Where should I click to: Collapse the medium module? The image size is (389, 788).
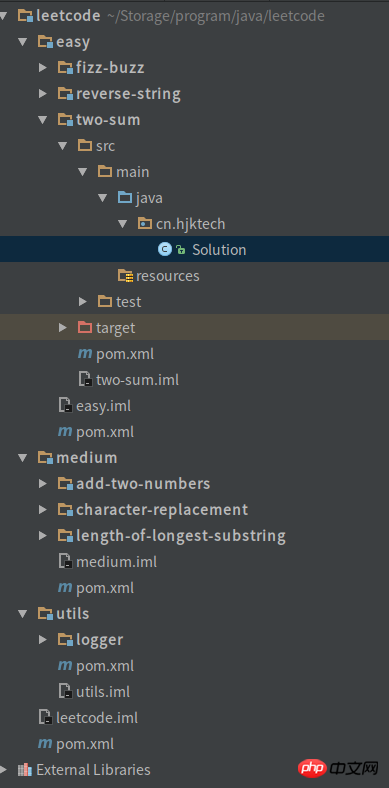point(23,457)
